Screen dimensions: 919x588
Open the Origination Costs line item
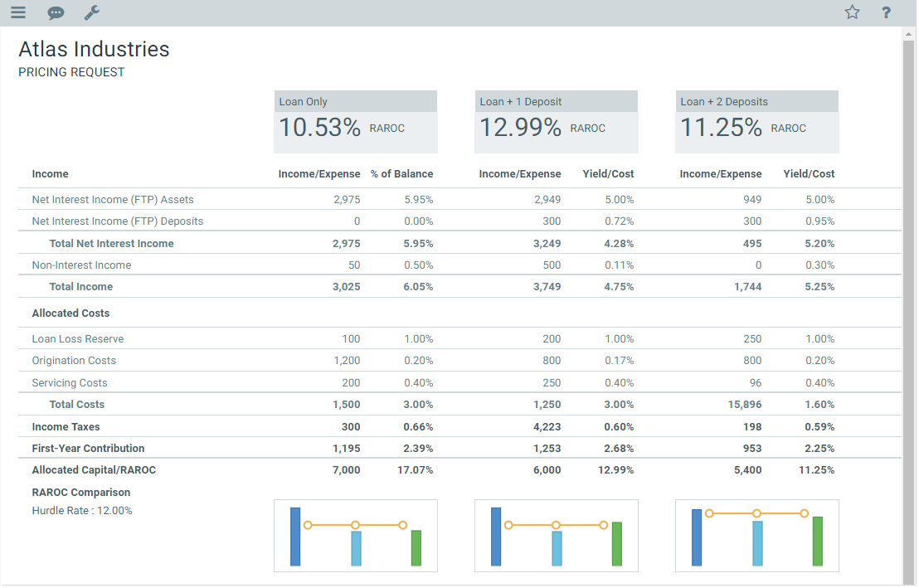[x=73, y=360]
